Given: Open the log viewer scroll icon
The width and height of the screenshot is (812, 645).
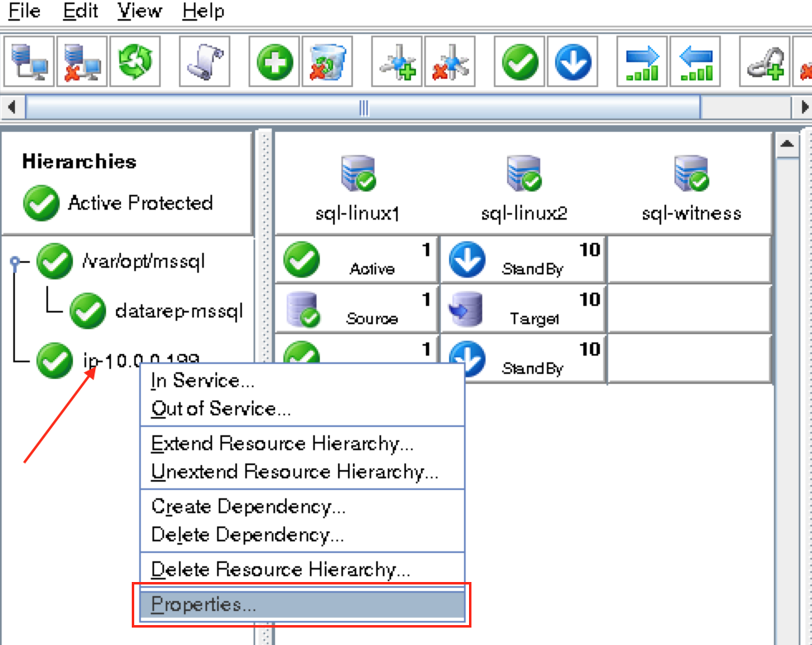Looking at the screenshot, I should click(x=204, y=61).
